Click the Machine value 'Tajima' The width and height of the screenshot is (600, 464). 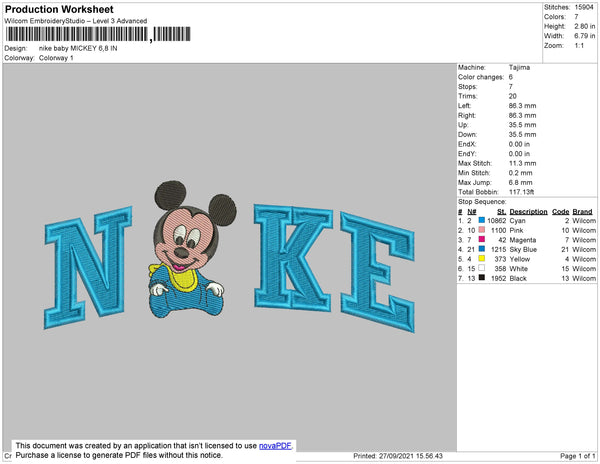pyautogui.click(x=519, y=67)
